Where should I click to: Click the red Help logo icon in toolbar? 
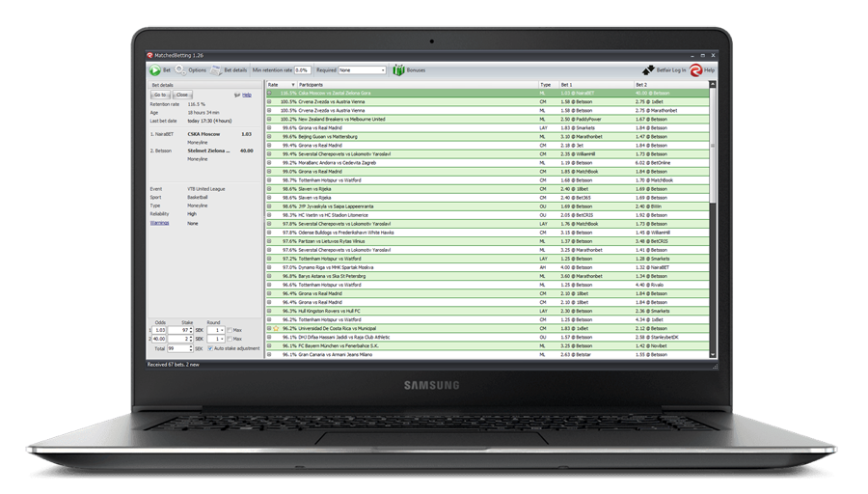[695, 69]
